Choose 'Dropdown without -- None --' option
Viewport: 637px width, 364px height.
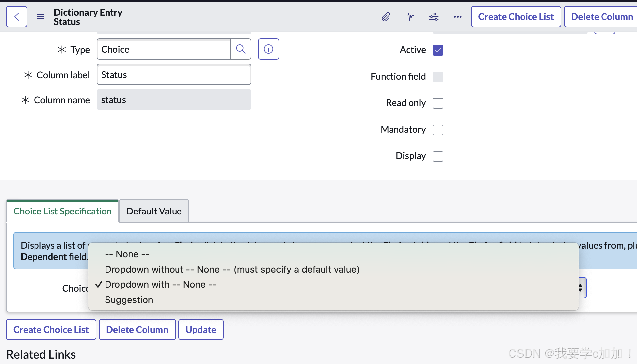point(232,270)
